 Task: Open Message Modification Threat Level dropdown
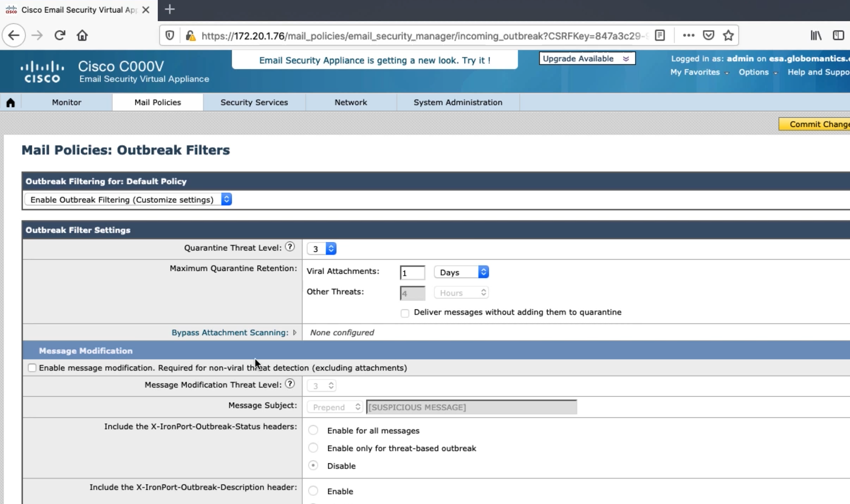pos(322,386)
